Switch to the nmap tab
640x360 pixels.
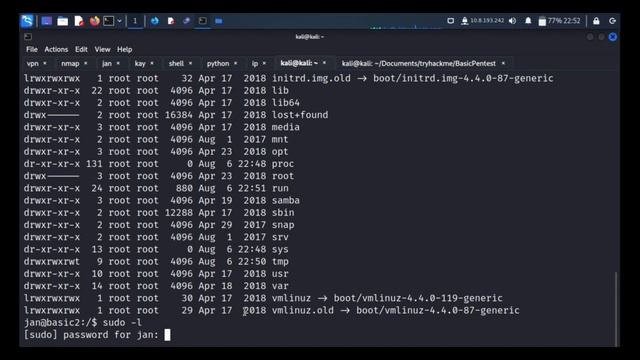(70, 64)
